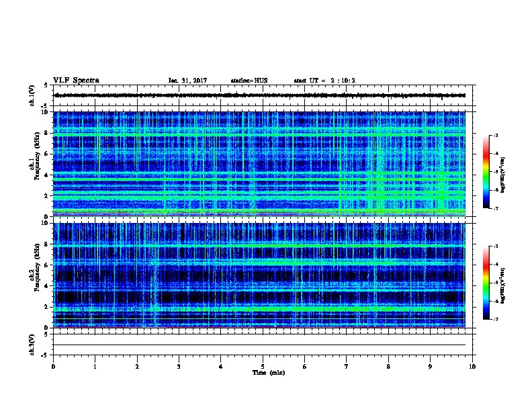
Task: Click the "6" kHz tick on ch.2 spectrogram
Action: [x=47, y=265]
